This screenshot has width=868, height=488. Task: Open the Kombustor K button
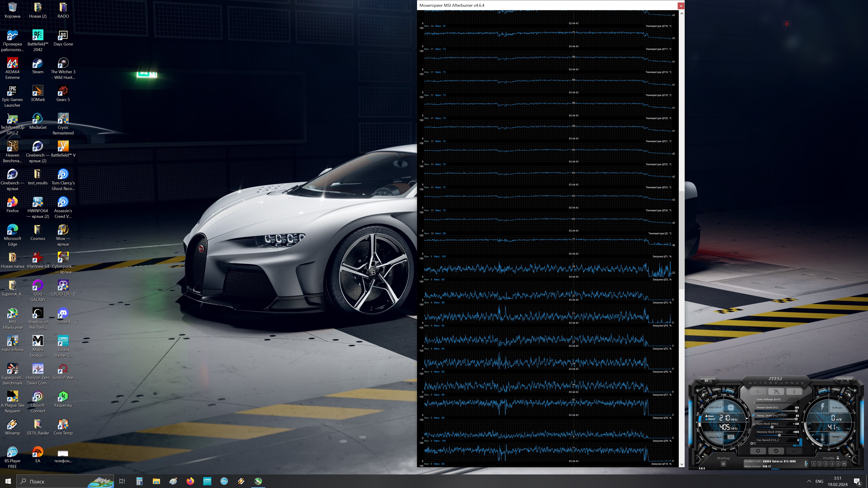(758, 392)
